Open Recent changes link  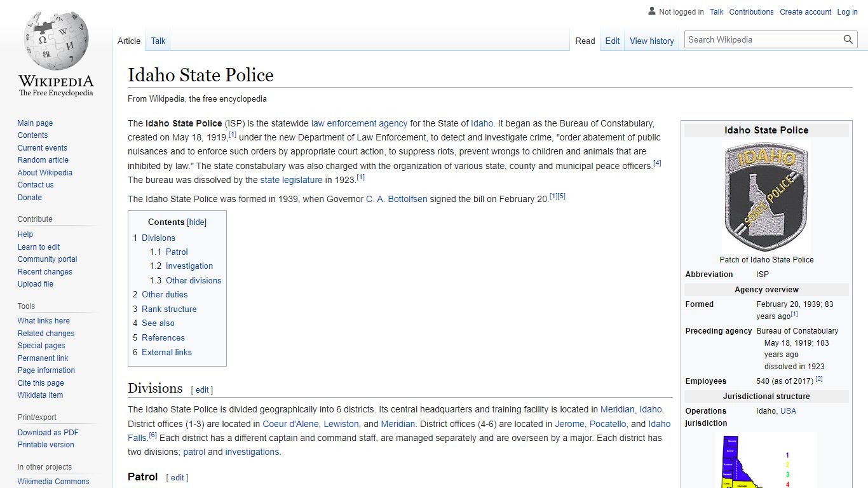[44, 272]
